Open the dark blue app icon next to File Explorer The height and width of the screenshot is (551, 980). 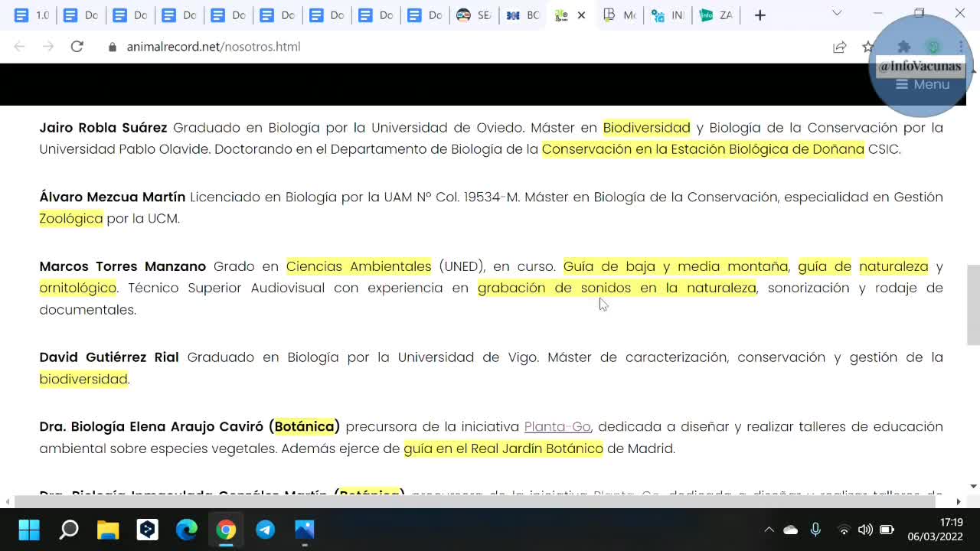click(147, 530)
